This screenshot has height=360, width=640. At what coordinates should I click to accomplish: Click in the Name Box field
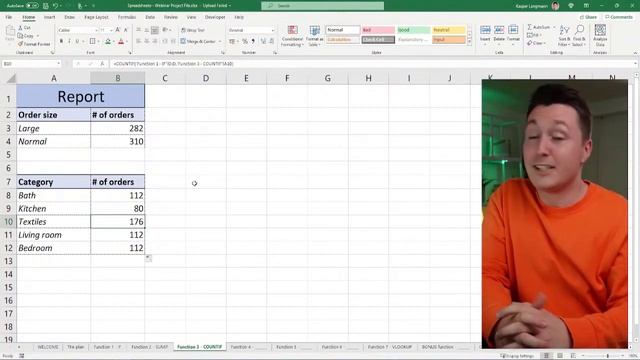click(31, 64)
